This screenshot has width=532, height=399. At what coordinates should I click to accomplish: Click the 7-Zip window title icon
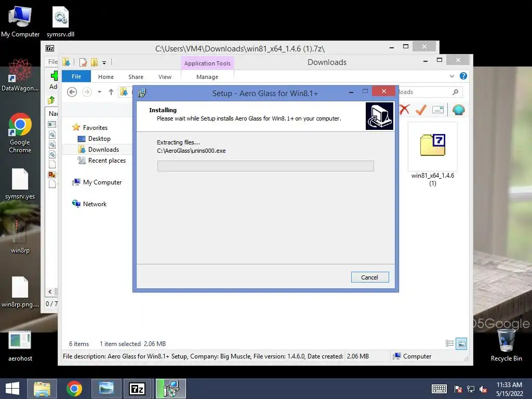[x=50, y=48]
